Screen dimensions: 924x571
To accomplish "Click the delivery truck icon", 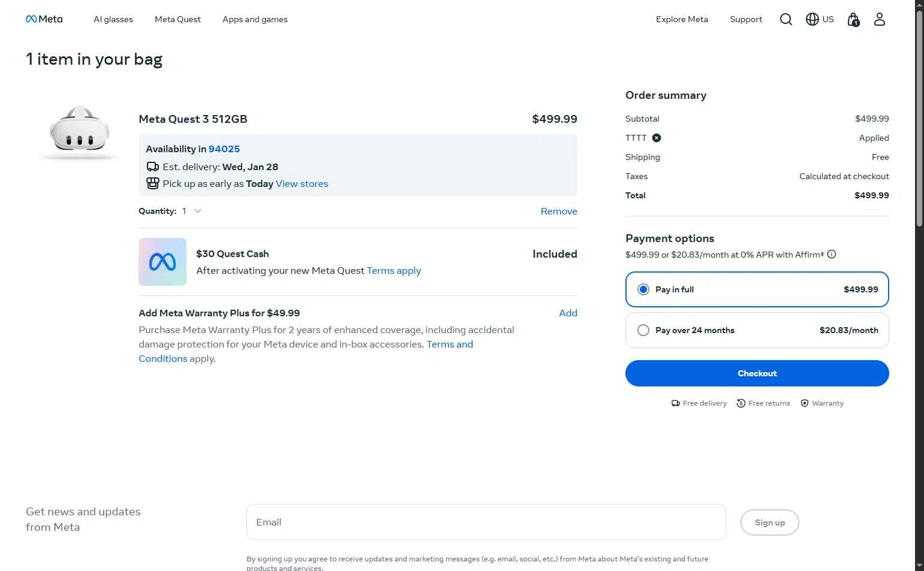I will [x=153, y=167].
